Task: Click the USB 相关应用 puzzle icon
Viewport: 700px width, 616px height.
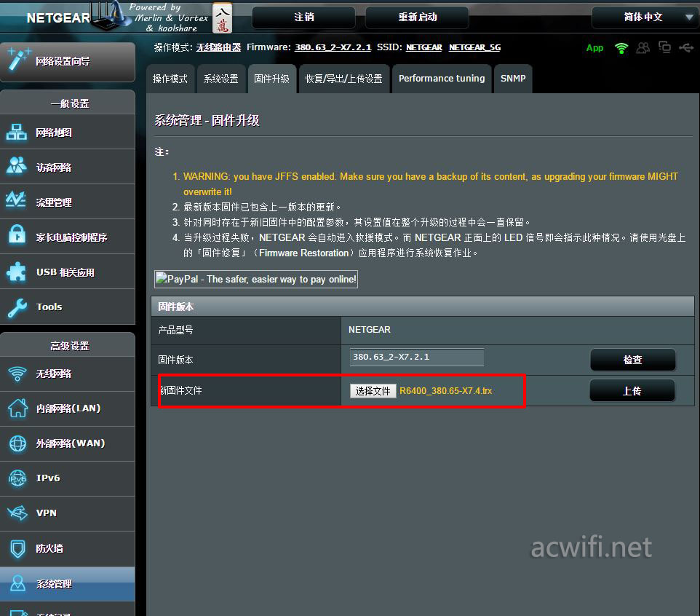Action: click(x=17, y=272)
